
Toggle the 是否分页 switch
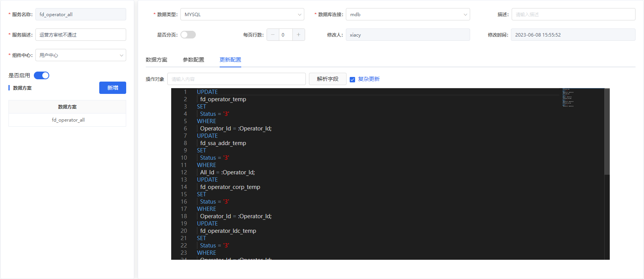188,35
